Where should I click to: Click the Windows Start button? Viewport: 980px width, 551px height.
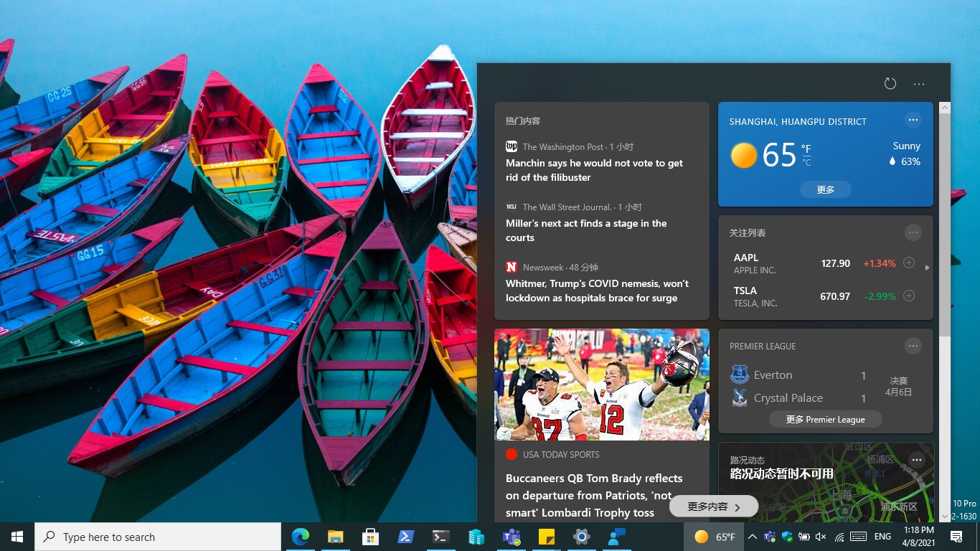point(16,536)
